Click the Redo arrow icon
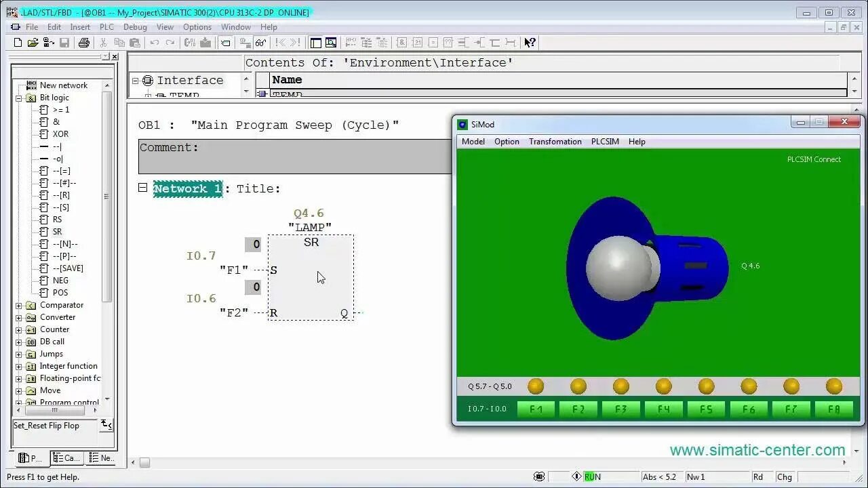 pos(170,43)
